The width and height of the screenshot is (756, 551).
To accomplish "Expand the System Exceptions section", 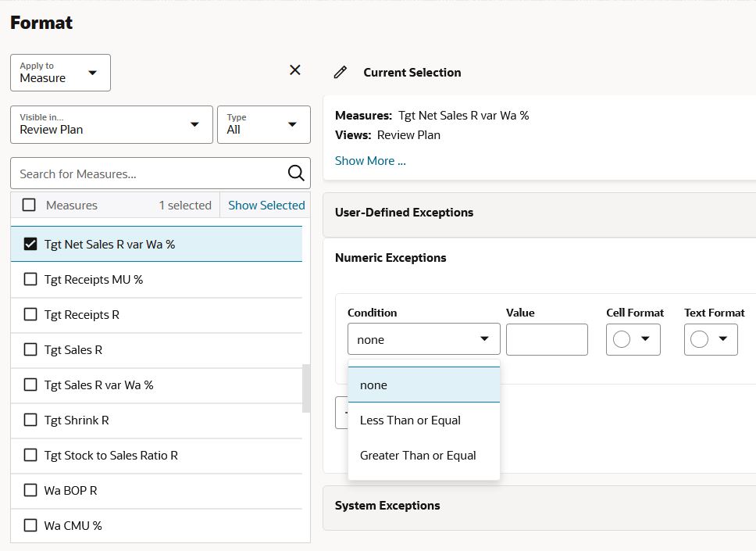I will [387, 506].
